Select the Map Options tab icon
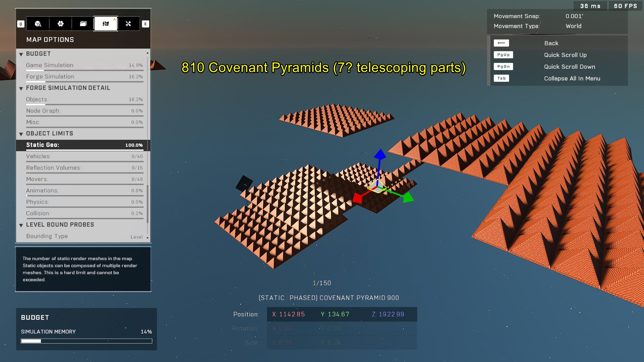 106,24
